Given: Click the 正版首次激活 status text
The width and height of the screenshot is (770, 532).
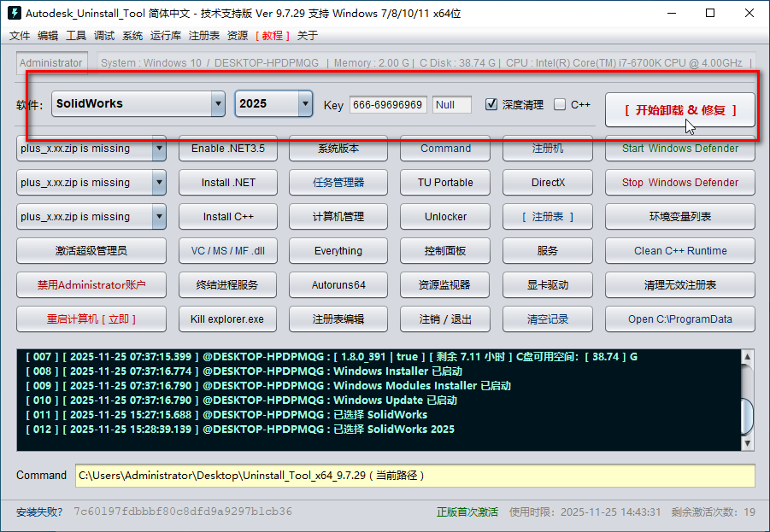Looking at the screenshot, I should tap(467, 512).
